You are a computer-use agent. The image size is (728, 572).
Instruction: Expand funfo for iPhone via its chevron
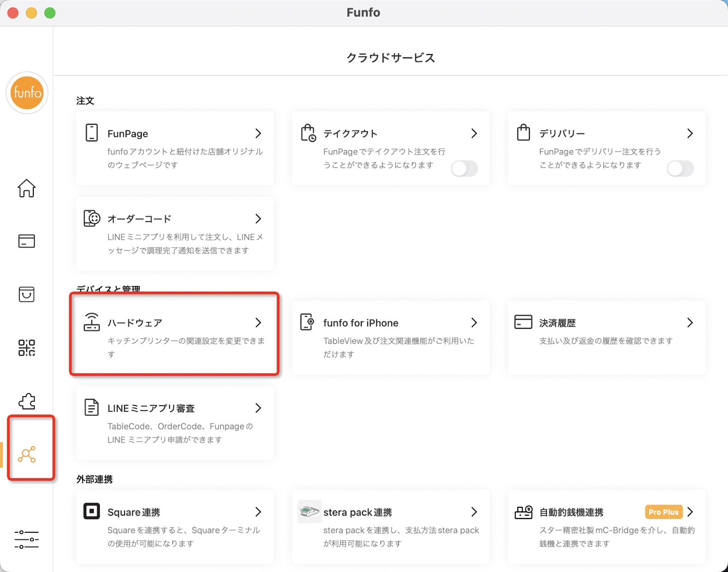pos(474,323)
